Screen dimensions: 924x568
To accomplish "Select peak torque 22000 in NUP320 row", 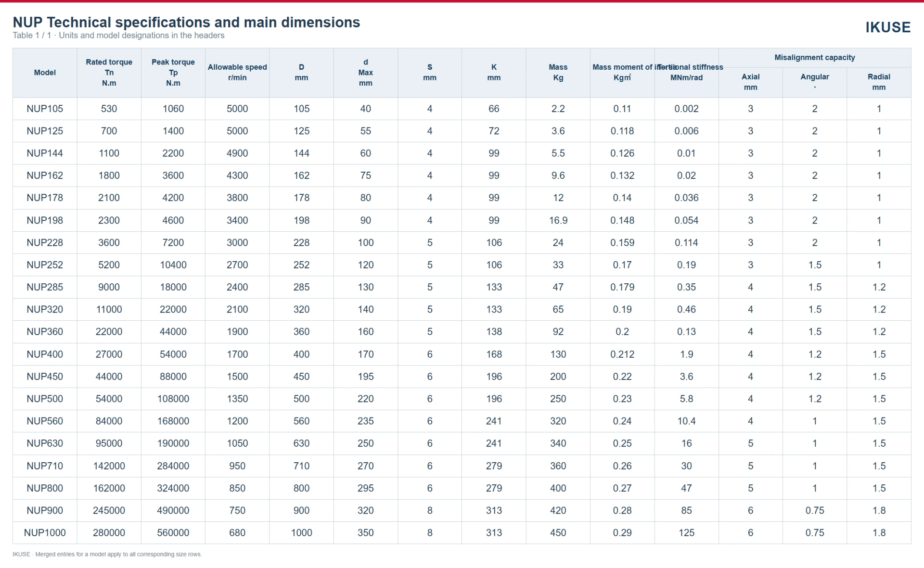I will 173,310.
